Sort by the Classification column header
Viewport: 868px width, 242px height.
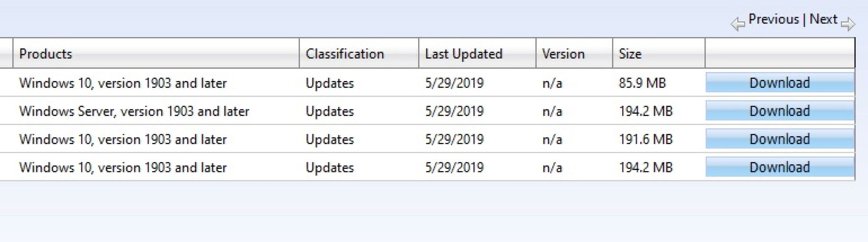pyautogui.click(x=344, y=54)
